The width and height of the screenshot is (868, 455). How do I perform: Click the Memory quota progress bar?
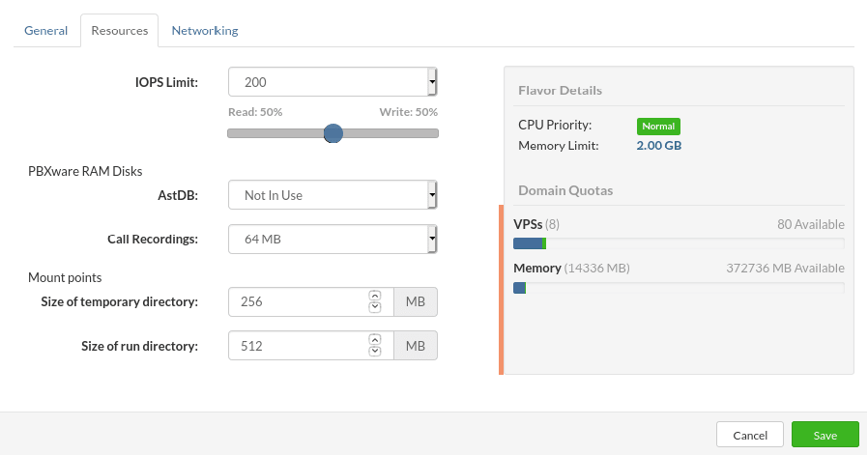[679, 288]
